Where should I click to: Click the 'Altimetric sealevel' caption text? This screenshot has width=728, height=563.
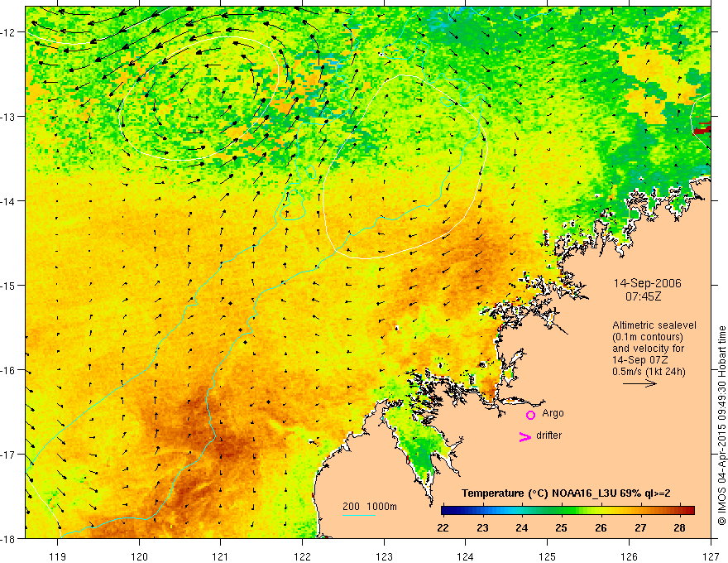coord(654,325)
